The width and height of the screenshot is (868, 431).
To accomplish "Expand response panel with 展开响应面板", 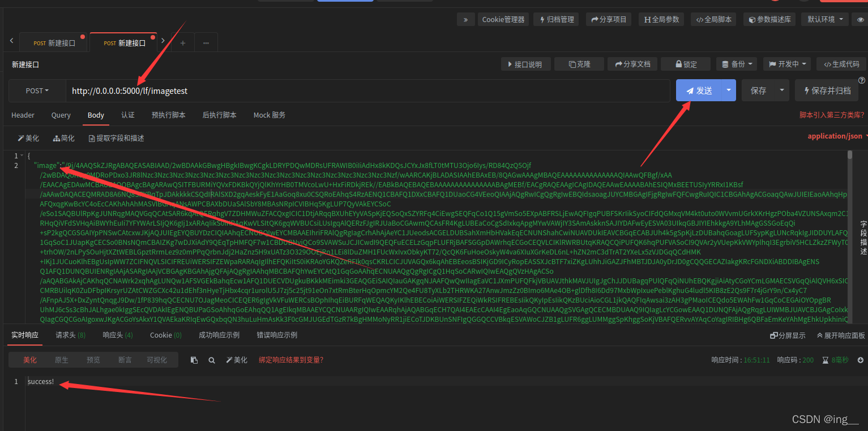I will tap(841, 335).
